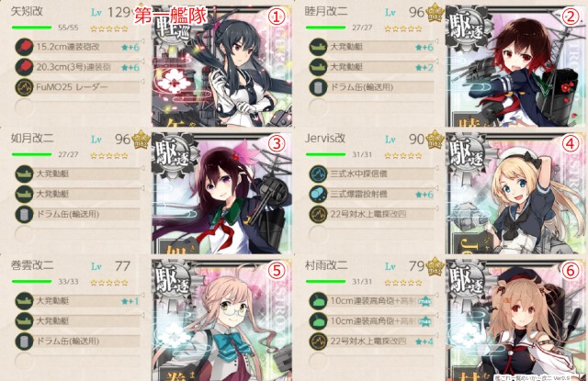This screenshot has height=381, width=588.
Task: Click sonar icon beside 三式水中探信儀
Action: click(319, 174)
